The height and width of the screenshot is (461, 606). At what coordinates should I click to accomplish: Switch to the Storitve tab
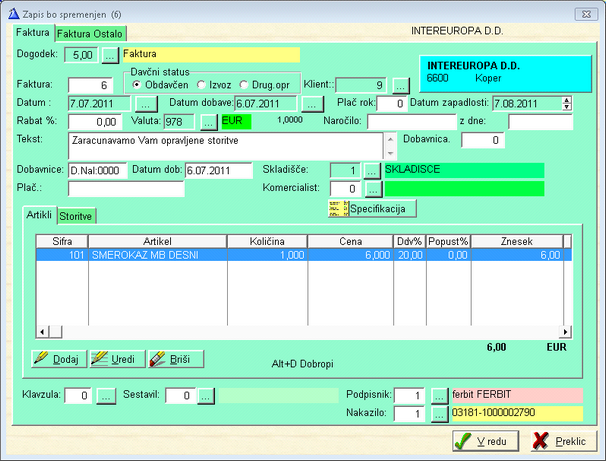click(x=76, y=216)
